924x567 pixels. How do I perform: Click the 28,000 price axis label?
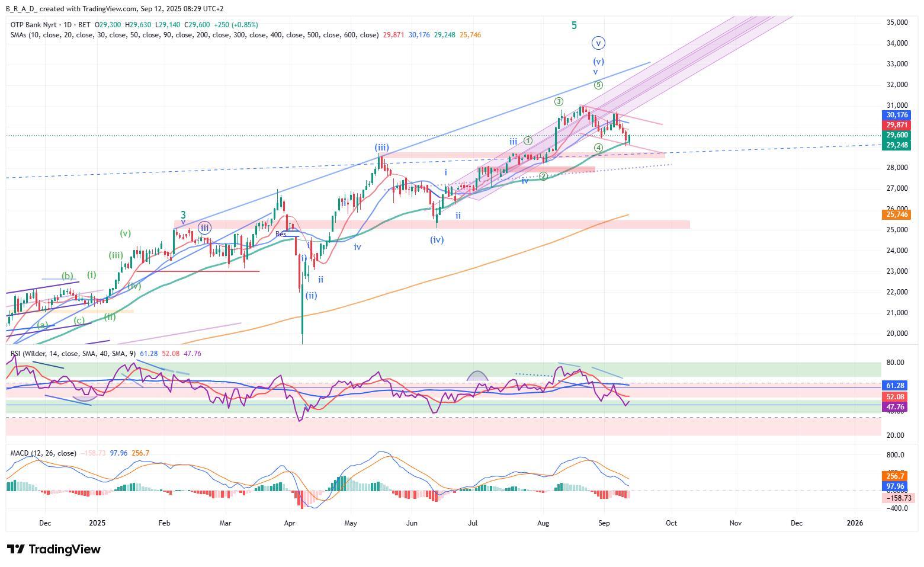click(x=897, y=168)
